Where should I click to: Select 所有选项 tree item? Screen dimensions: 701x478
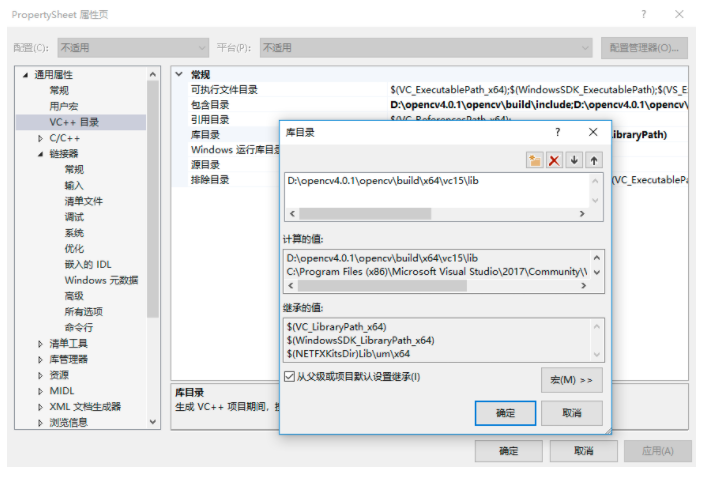84,312
